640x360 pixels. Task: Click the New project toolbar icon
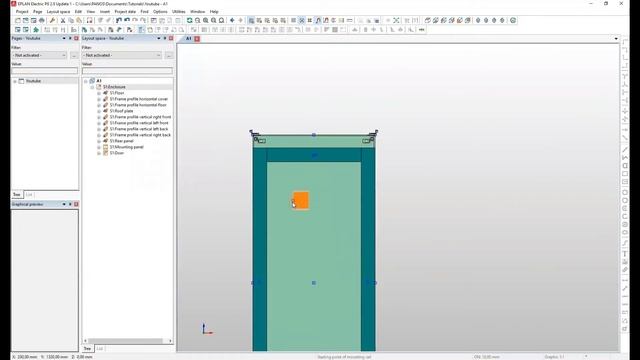pyautogui.click(x=18, y=20)
